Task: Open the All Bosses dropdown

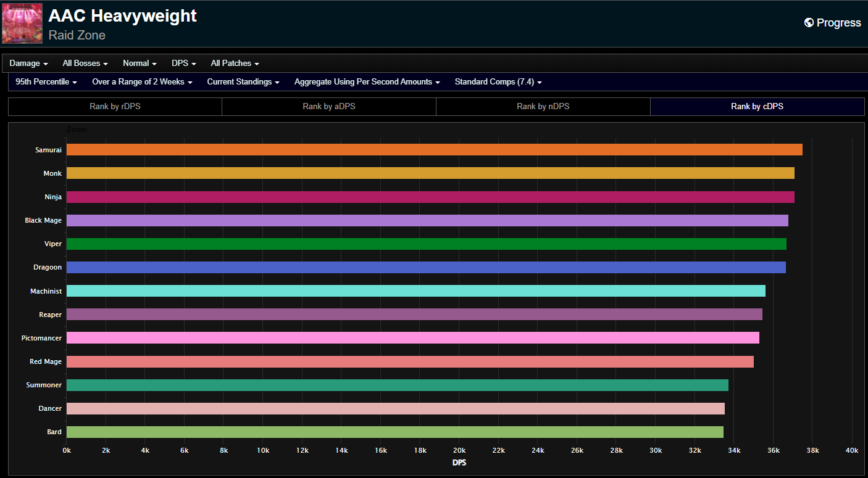Action: point(85,63)
